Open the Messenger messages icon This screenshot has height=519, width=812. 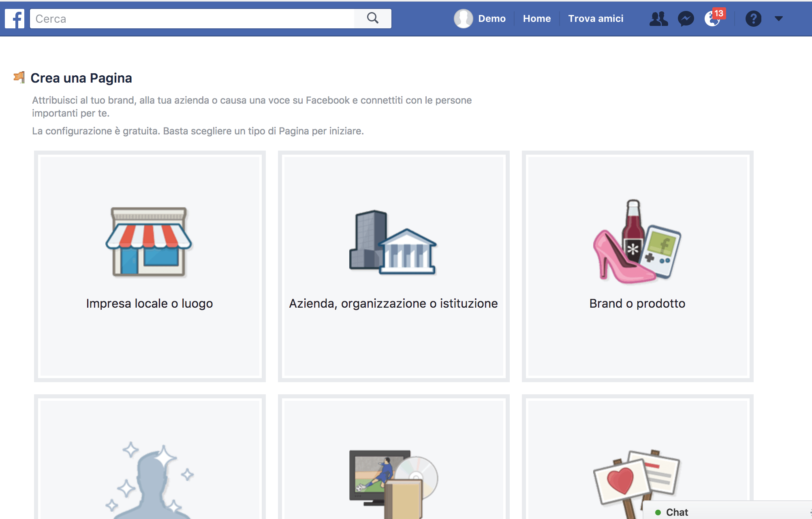[686, 19]
